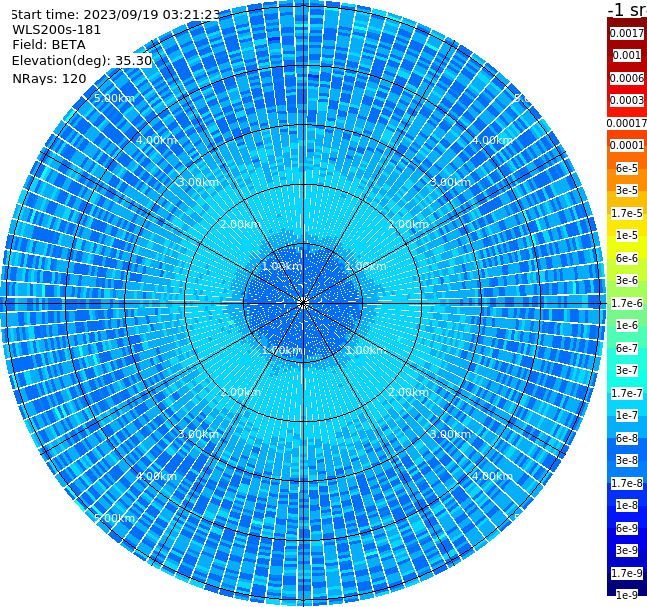647x607 pixels.
Task: Select the 0.00017 colorbar label
Action: point(627,123)
